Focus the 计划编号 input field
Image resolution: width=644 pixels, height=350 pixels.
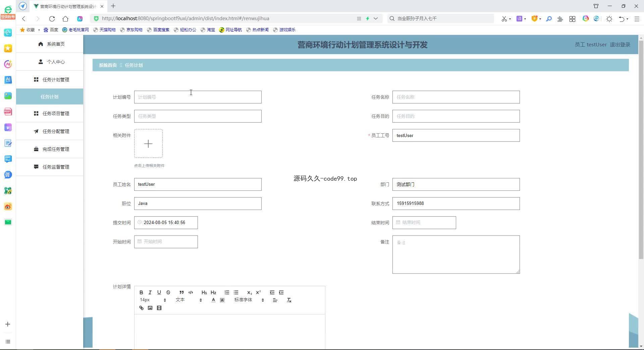(x=198, y=97)
